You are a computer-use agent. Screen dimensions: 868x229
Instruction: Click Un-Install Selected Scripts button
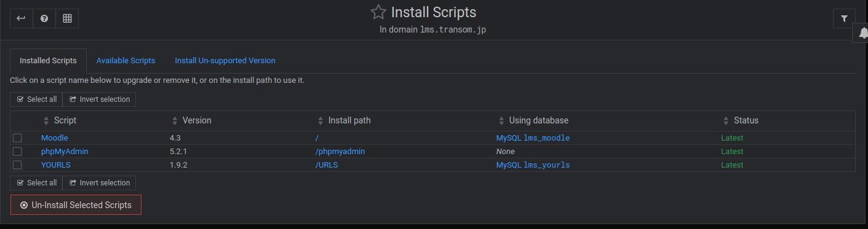coord(76,205)
